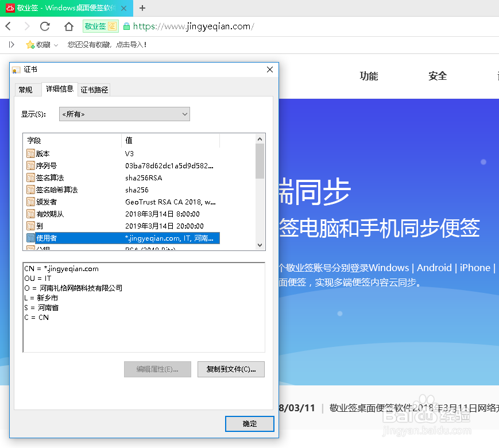The image size is (499, 448).
Task: Reload the page with the refresh icon
Action: point(45,26)
